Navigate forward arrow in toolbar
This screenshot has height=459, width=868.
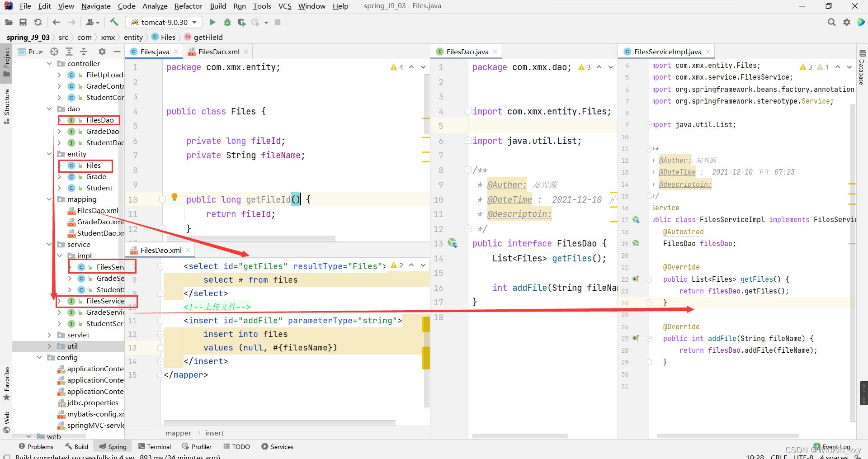point(71,22)
